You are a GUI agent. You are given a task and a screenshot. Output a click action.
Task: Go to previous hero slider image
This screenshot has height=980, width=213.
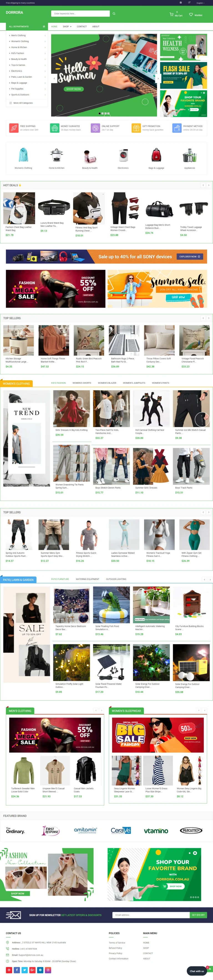(x=54, y=78)
